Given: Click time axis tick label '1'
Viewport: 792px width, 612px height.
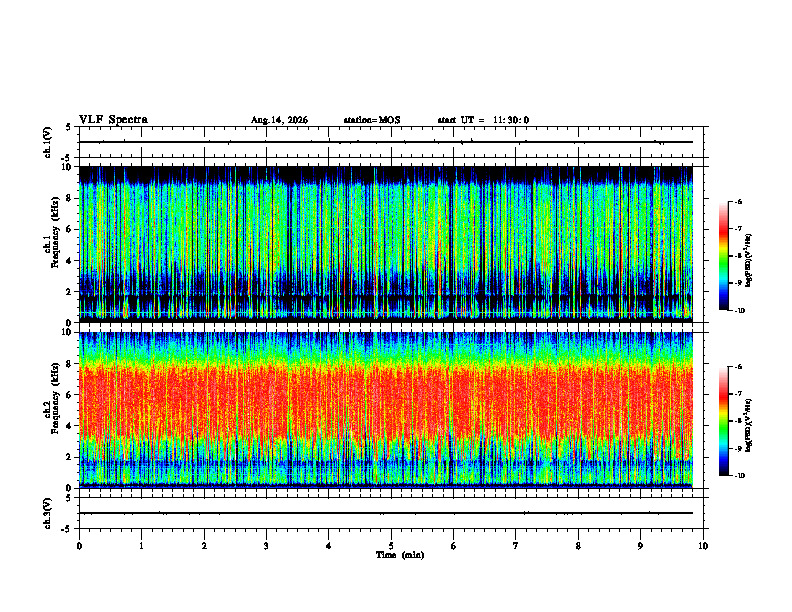Looking at the screenshot, I should [x=141, y=546].
